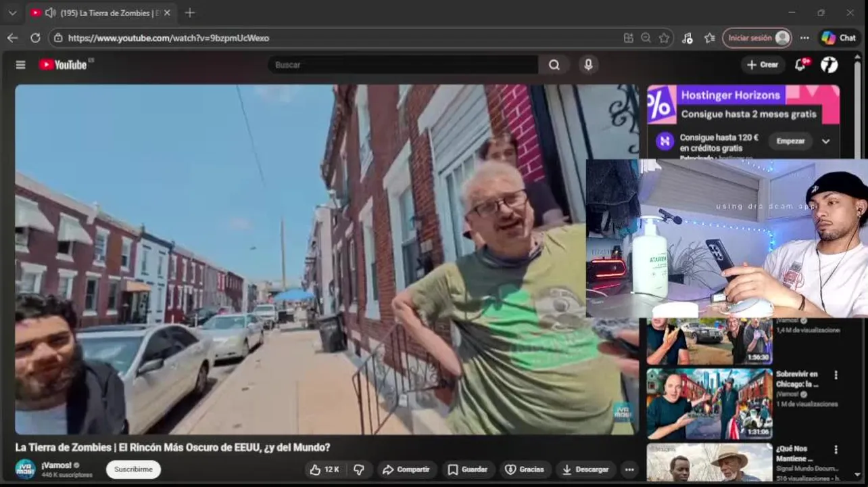This screenshot has height=487, width=868.
Task: Click the 12 K like count
Action: pos(331,469)
